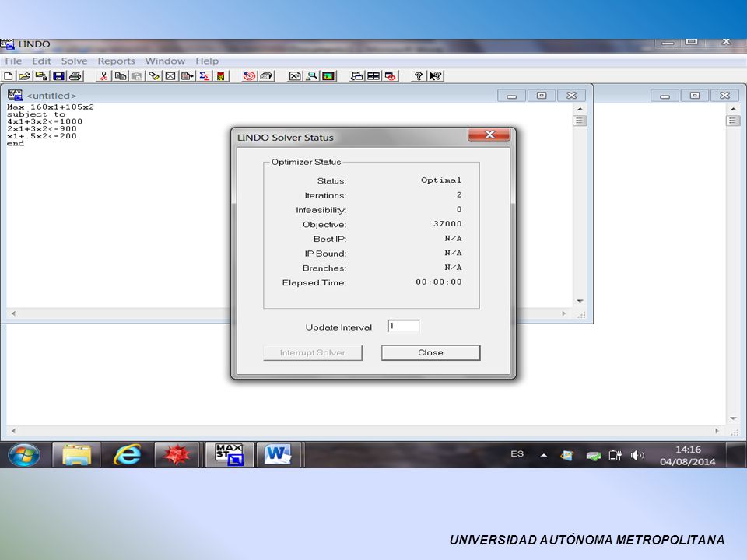Create a new model file from toolbar
The width and height of the screenshot is (747, 560).
(8, 76)
